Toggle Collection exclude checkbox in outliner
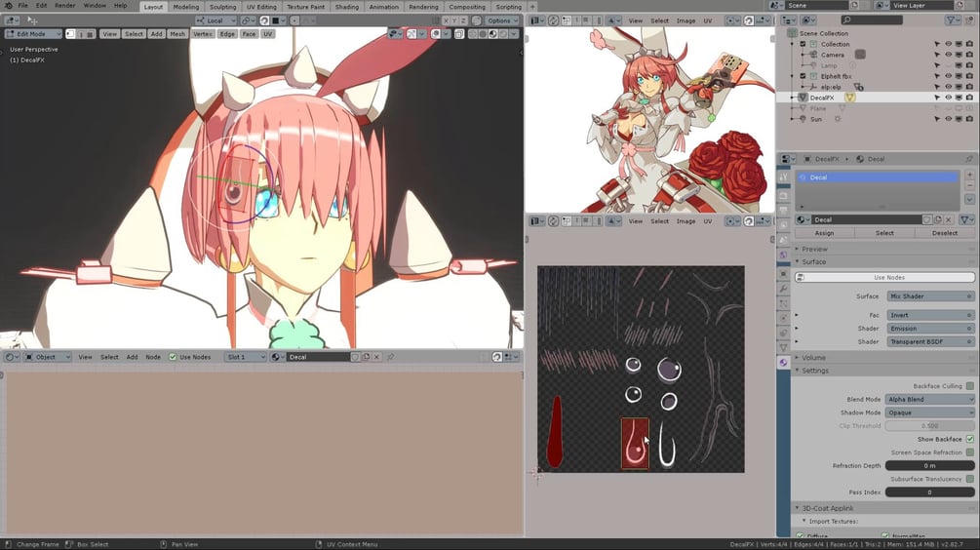The image size is (980, 550). (804, 44)
